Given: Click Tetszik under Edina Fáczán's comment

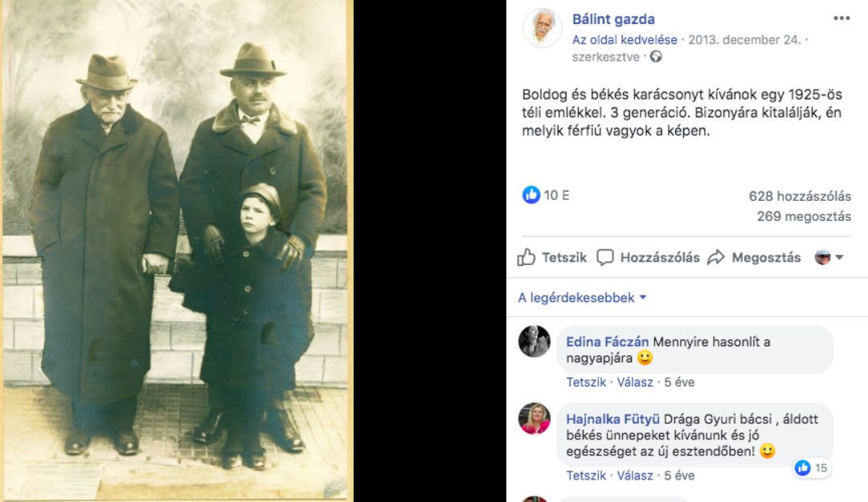Looking at the screenshot, I should point(586,382).
